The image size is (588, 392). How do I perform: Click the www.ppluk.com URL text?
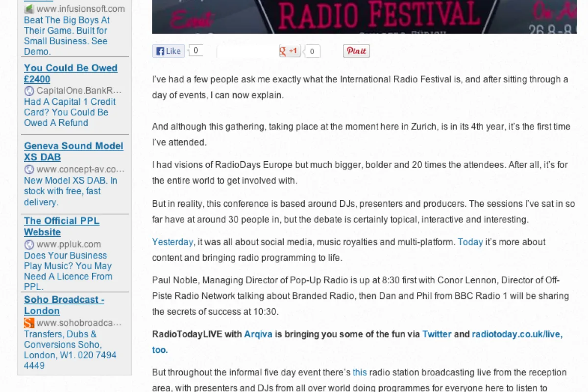point(69,244)
